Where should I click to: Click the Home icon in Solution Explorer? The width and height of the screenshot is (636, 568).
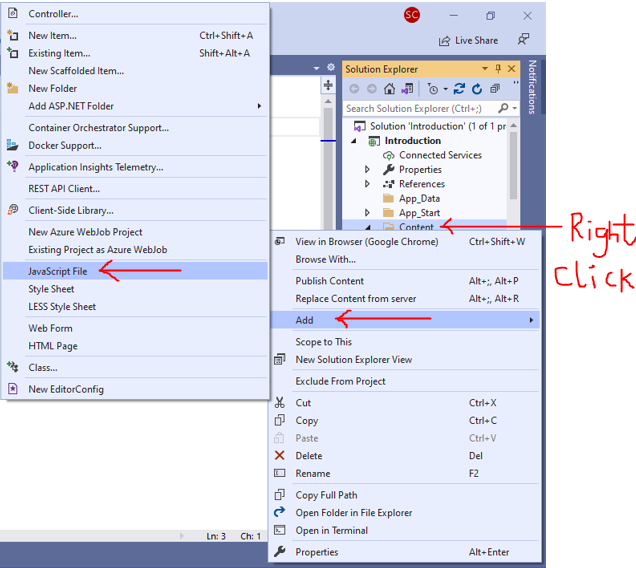[x=389, y=88]
